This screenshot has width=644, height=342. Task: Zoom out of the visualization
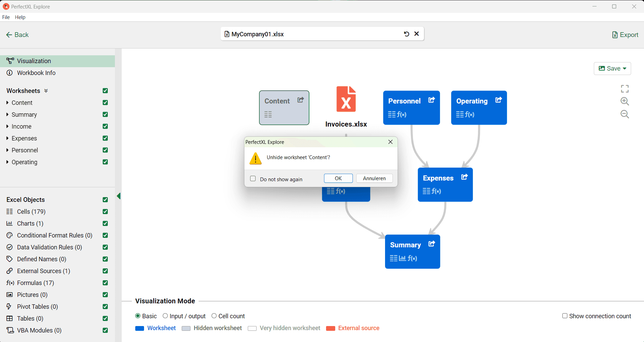625,114
